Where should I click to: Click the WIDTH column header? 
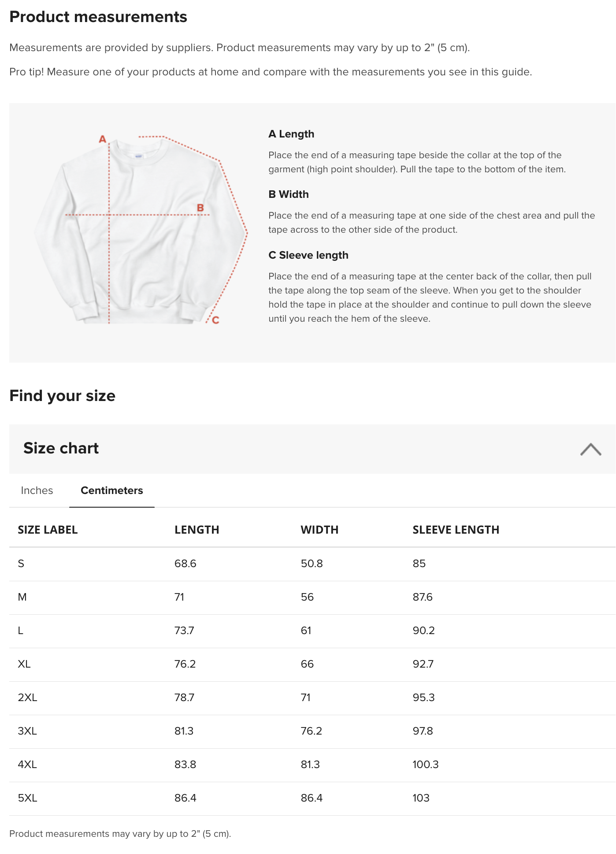[319, 530]
